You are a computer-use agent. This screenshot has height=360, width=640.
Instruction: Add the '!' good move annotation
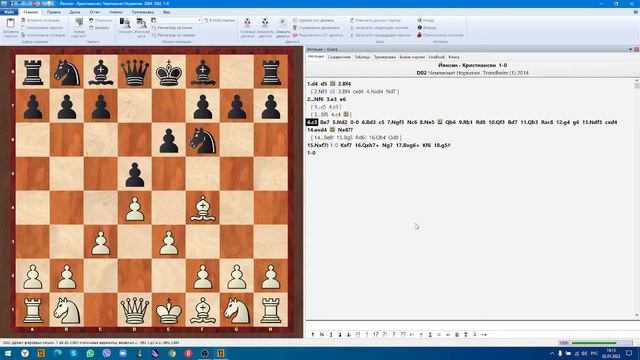point(367,335)
